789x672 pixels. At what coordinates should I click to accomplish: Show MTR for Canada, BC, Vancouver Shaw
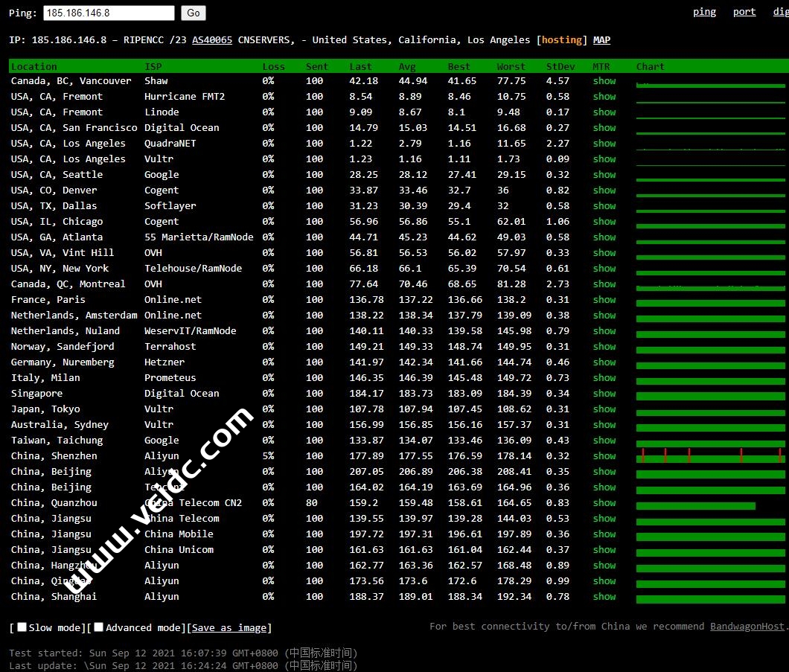pyautogui.click(x=604, y=81)
